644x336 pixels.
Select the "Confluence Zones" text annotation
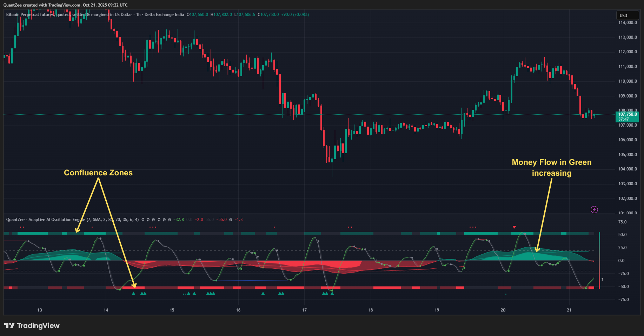coord(98,173)
